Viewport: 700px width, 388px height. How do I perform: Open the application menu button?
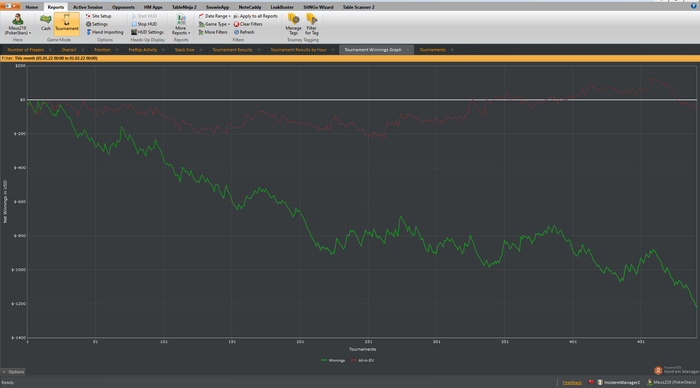click(x=10, y=6)
